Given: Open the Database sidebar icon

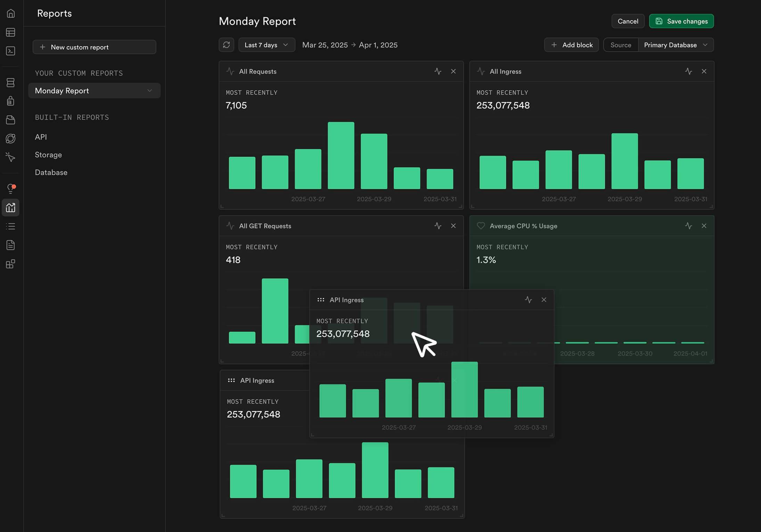Looking at the screenshot, I should [x=11, y=82].
